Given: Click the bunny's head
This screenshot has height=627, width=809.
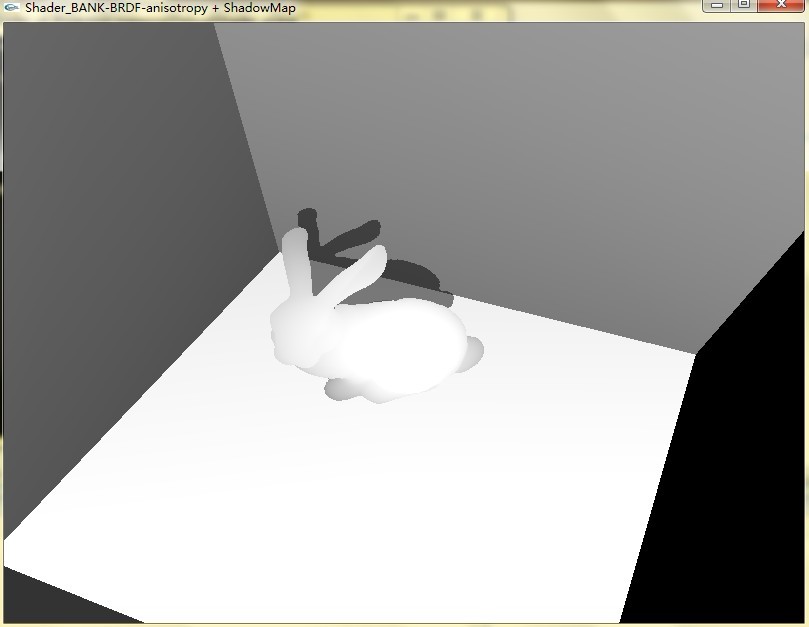Looking at the screenshot, I should tap(298, 335).
